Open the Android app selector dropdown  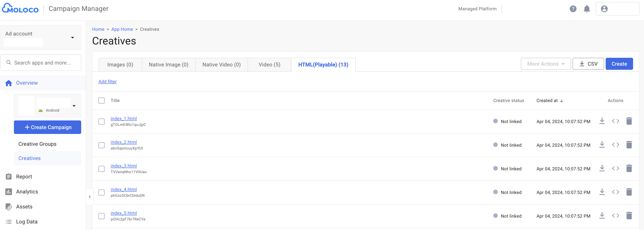point(48,106)
